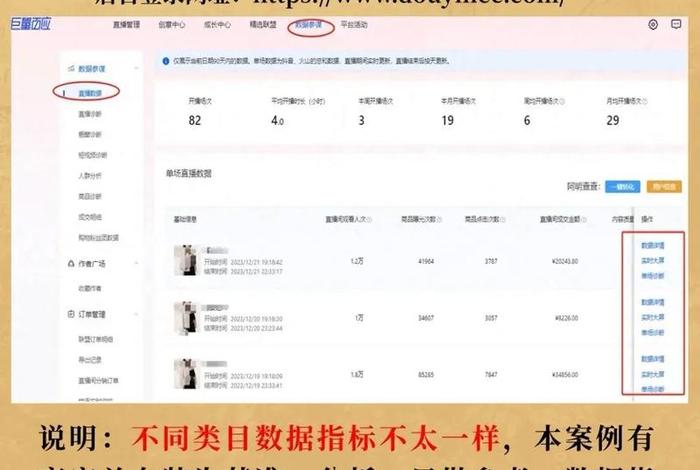Click help icon beside 商品曝光次数 header
This screenshot has width=700, height=470.
coord(439,219)
